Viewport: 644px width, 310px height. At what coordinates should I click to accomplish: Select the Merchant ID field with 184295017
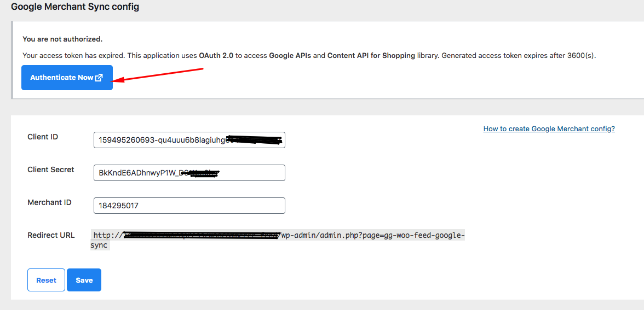(x=189, y=206)
